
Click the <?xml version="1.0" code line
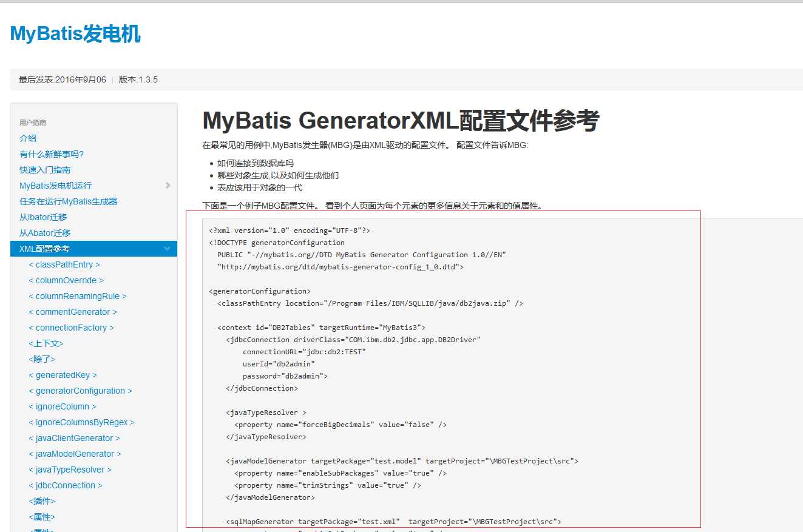point(290,231)
